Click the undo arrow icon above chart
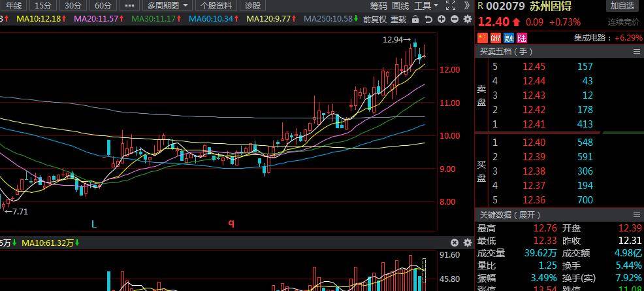The width and height of the screenshot is (644, 291). pos(428,19)
